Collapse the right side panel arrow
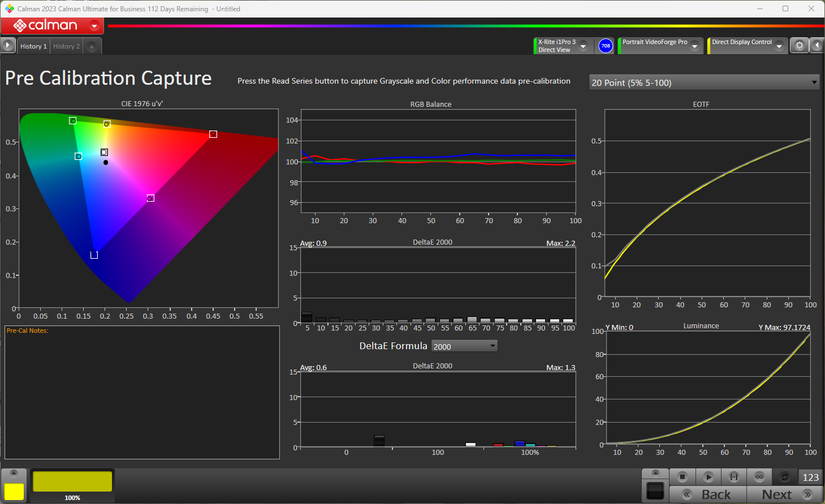The image size is (825, 504). tap(817, 46)
